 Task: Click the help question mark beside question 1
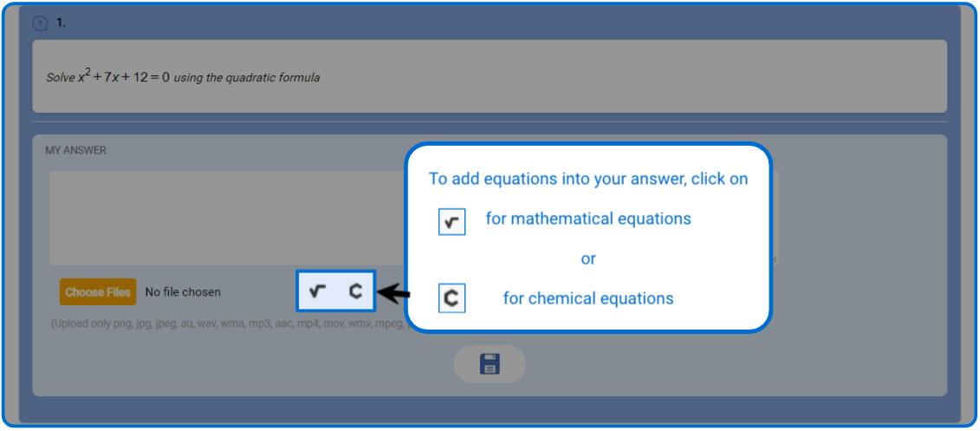pyautogui.click(x=40, y=23)
